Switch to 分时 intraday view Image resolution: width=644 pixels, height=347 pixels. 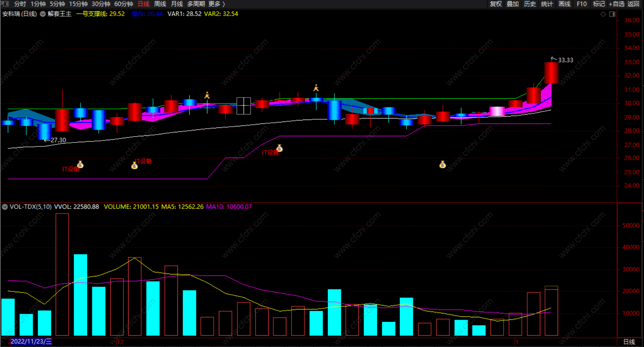tap(20, 4)
